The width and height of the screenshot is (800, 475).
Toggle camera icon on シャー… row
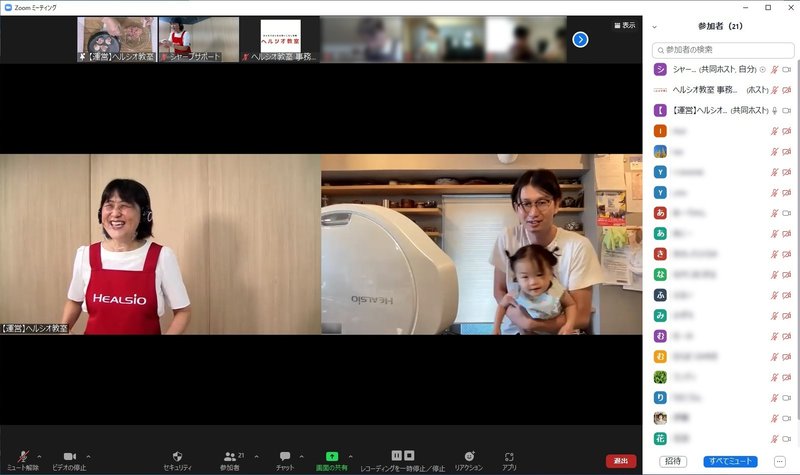tap(787, 69)
